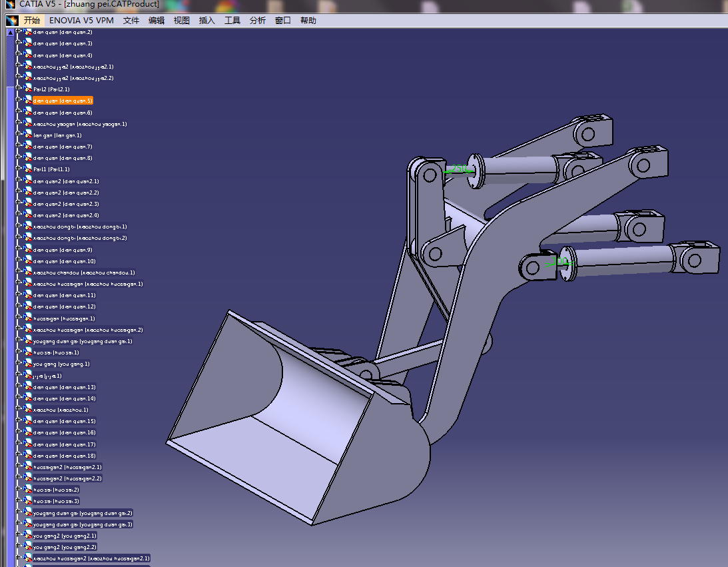Viewport: 728px width, 567px height.
Task: Click the part icon for 'yougang duan gai.1'
Action: point(27,340)
